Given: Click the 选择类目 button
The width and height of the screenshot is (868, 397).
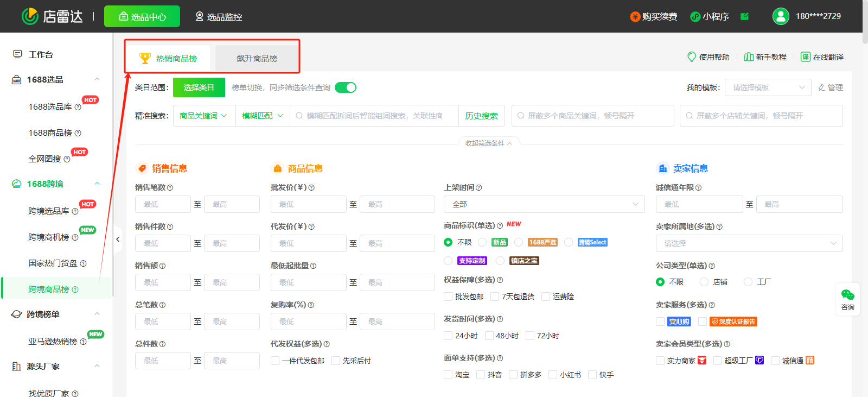Looking at the screenshot, I should click(199, 87).
